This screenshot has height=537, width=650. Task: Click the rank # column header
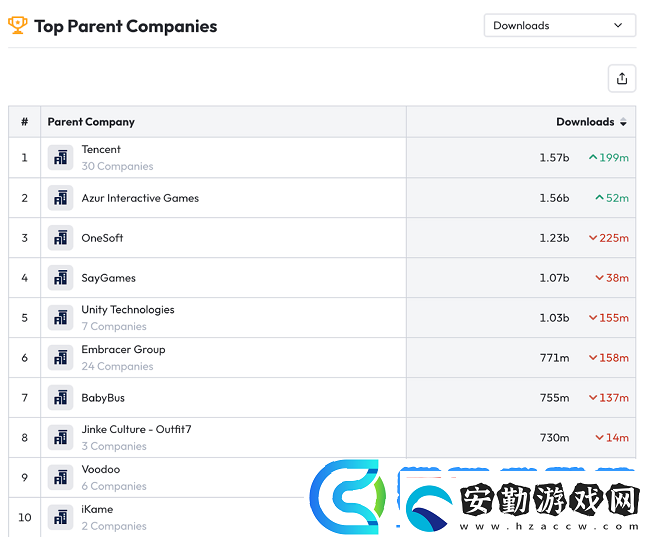(24, 122)
